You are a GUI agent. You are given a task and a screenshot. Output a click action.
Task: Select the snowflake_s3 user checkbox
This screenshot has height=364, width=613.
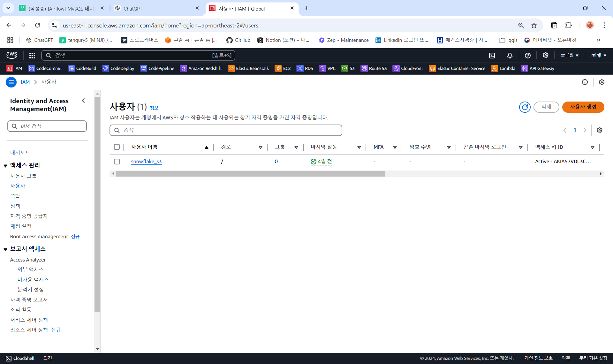point(117,162)
